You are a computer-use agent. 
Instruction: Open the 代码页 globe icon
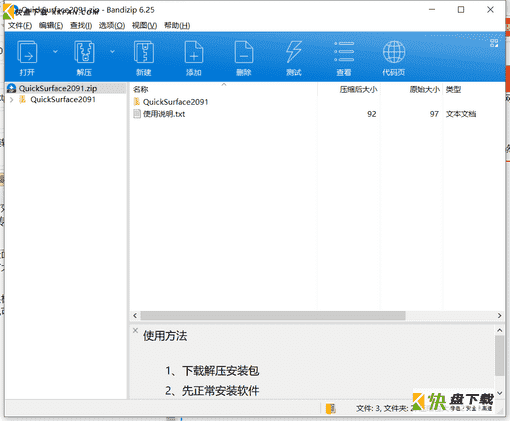point(394,52)
